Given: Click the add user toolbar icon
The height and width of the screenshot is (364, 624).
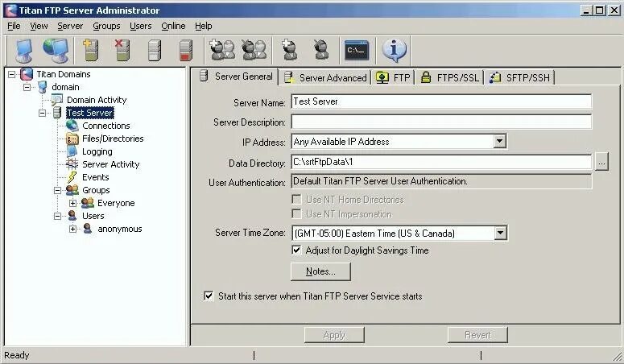Looking at the screenshot, I should click(x=289, y=50).
